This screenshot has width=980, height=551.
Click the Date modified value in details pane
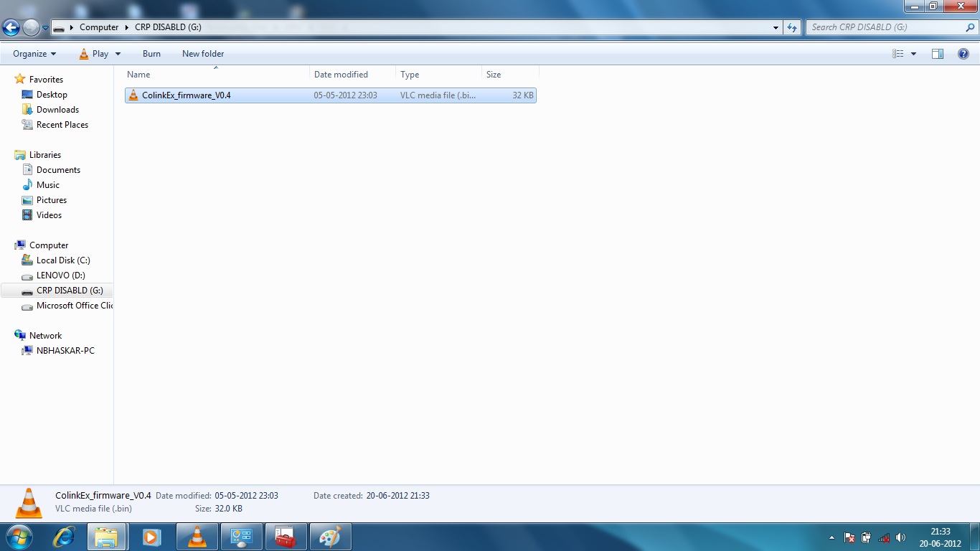point(246,496)
